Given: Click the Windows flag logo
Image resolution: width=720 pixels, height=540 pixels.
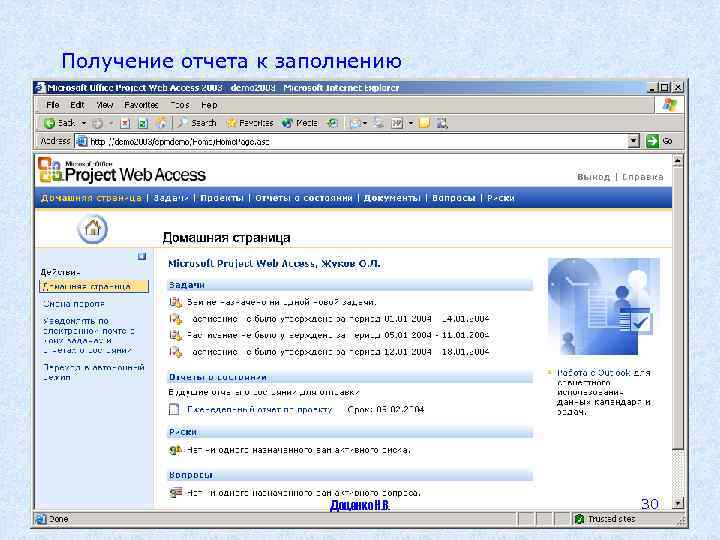Looking at the screenshot, I should tap(669, 105).
